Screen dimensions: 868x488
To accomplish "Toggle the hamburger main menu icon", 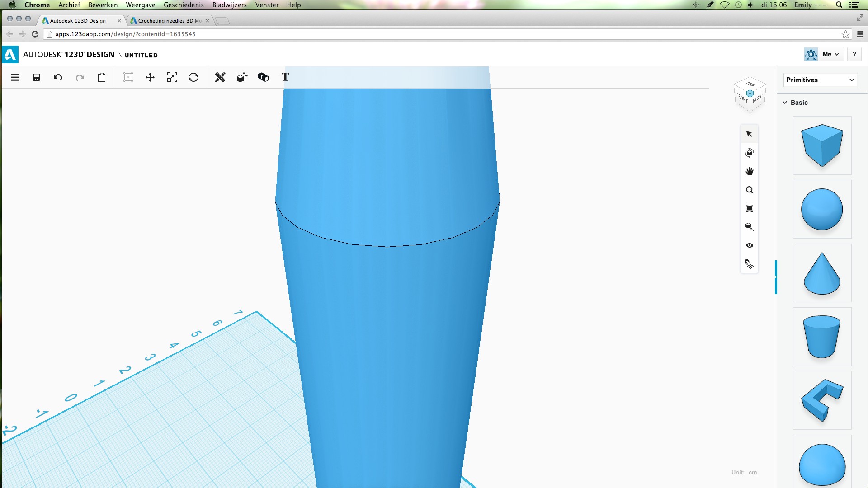I will click(x=14, y=77).
